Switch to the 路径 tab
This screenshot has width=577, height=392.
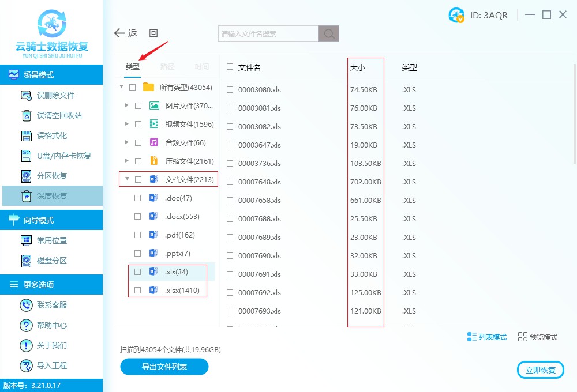(x=167, y=66)
